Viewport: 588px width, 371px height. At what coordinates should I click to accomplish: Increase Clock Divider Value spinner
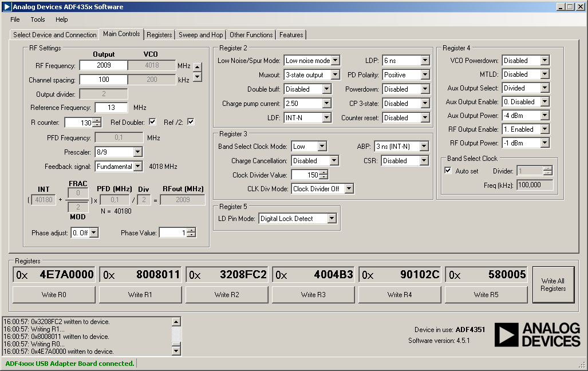click(324, 172)
